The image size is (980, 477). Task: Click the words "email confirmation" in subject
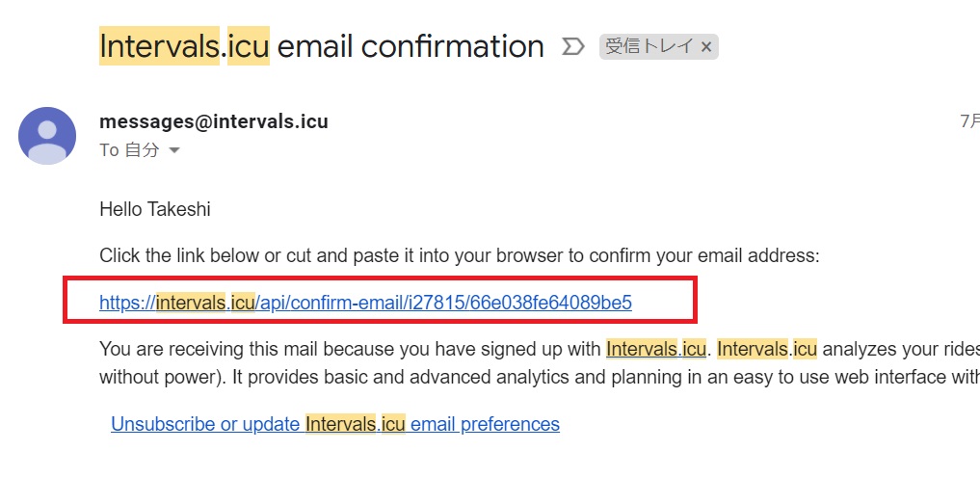pos(411,46)
